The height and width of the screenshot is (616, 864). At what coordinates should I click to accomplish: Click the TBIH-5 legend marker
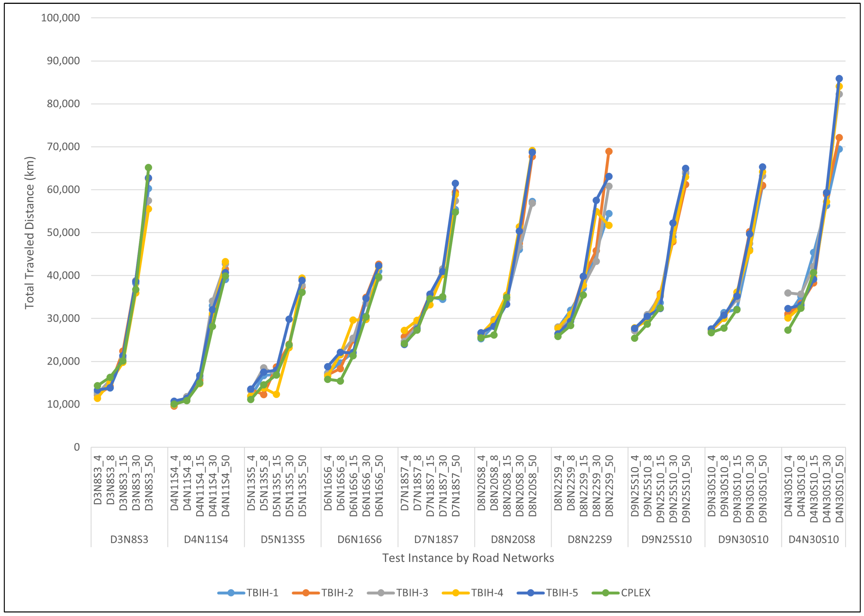(530, 593)
